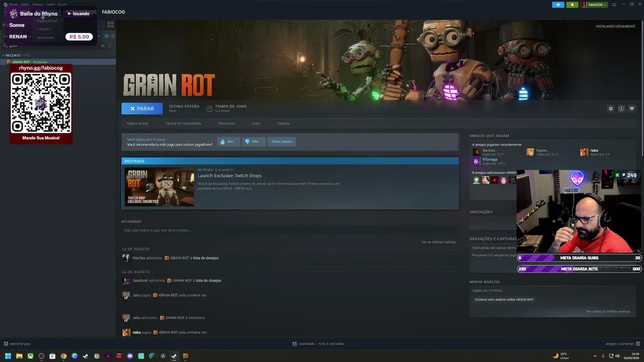
Task: Click Escreva uma análise sobre GRAIN ROT
Action: (504, 300)
